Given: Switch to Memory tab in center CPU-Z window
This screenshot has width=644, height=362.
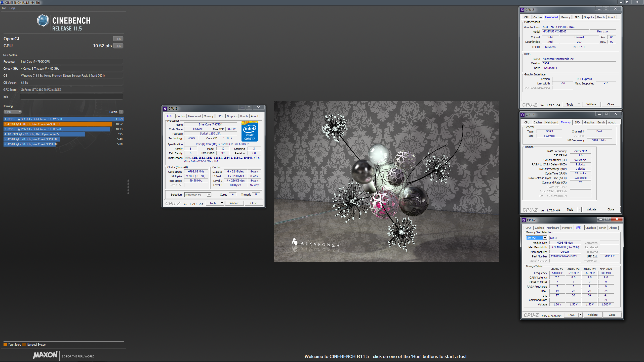Looking at the screenshot, I should click(209, 116).
